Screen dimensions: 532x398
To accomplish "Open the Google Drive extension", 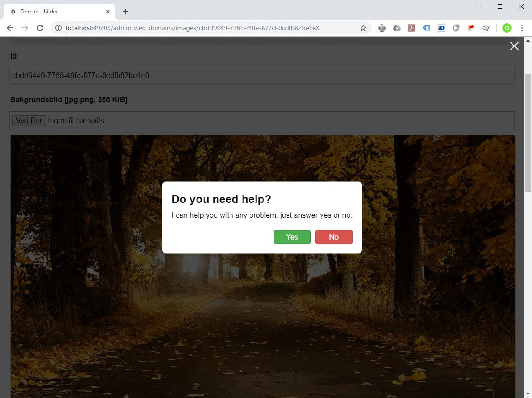I will tap(397, 28).
